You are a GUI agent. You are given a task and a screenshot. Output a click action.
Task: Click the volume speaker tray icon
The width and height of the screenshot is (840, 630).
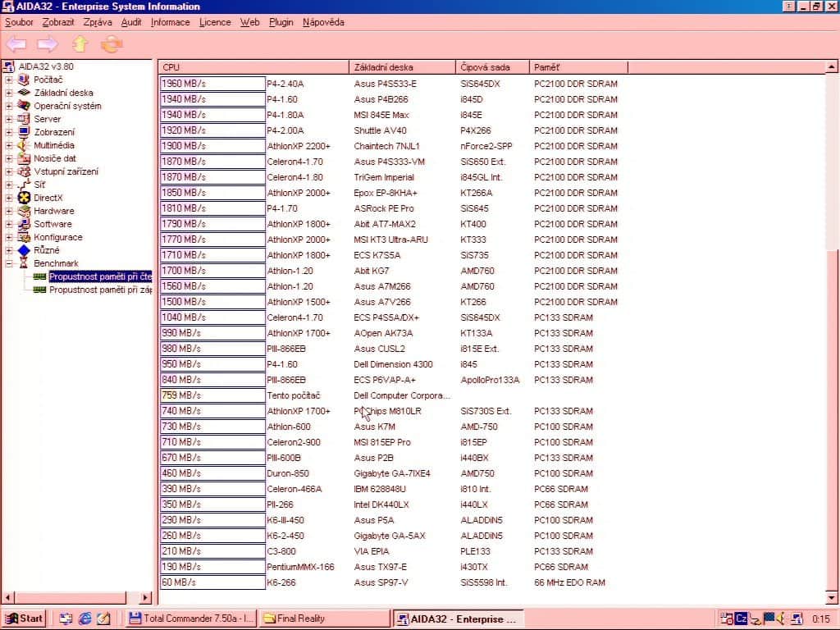tap(782, 619)
